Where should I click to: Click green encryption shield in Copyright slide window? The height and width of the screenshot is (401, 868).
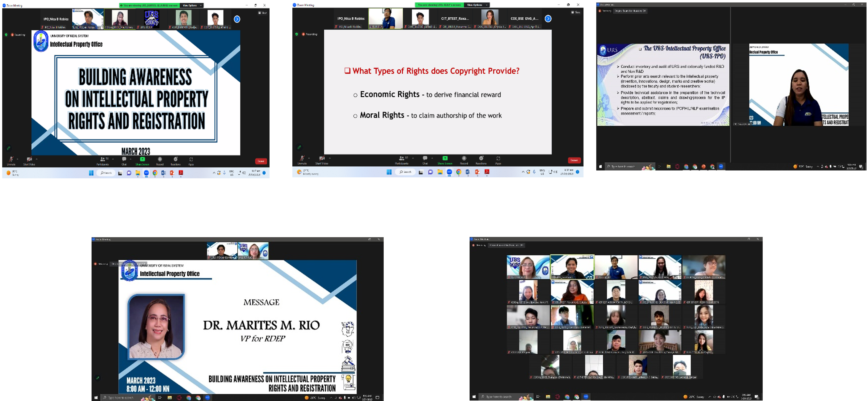pyautogui.click(x=297, y=34)
